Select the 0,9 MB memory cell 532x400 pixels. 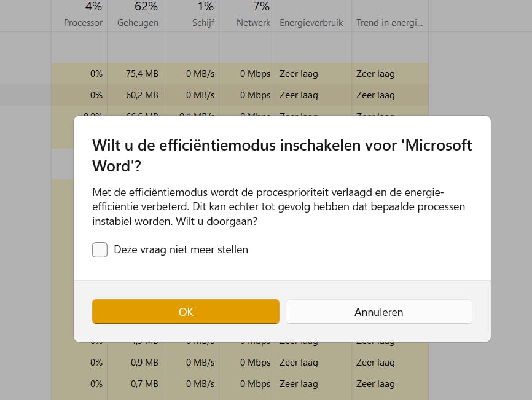[144, 363]
